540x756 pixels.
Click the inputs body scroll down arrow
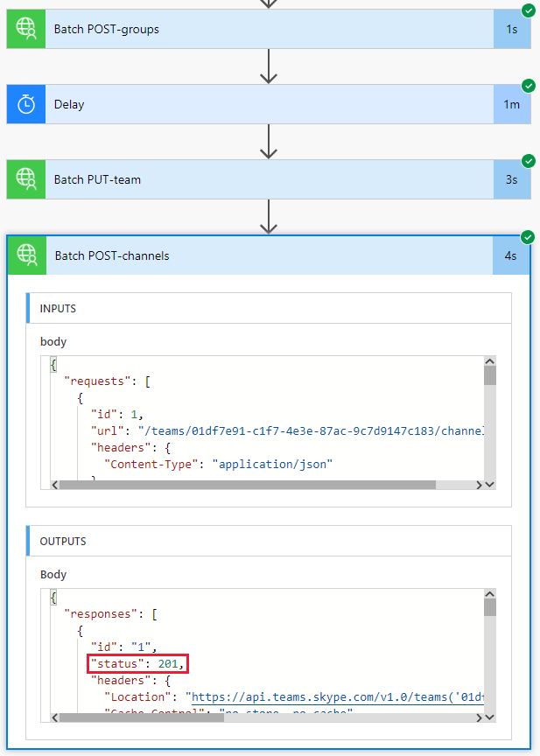[490, 485]
